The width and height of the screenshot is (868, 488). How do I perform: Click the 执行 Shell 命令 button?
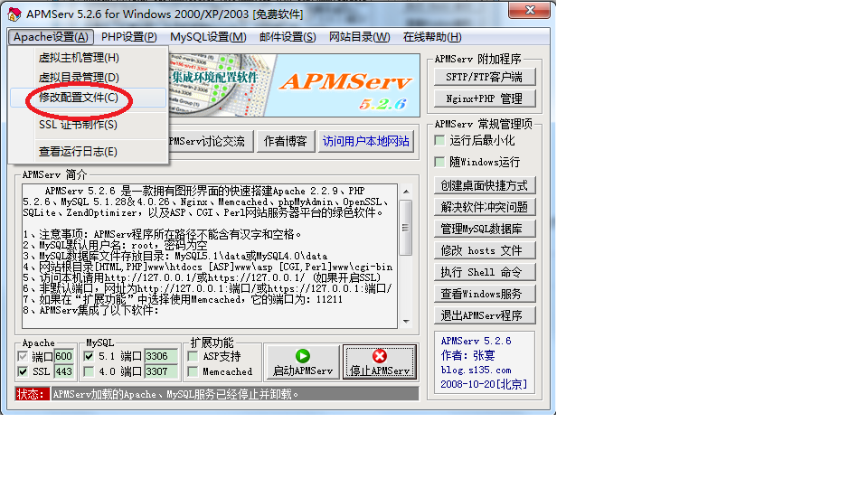pyautogui.click(x=485, y=272)
